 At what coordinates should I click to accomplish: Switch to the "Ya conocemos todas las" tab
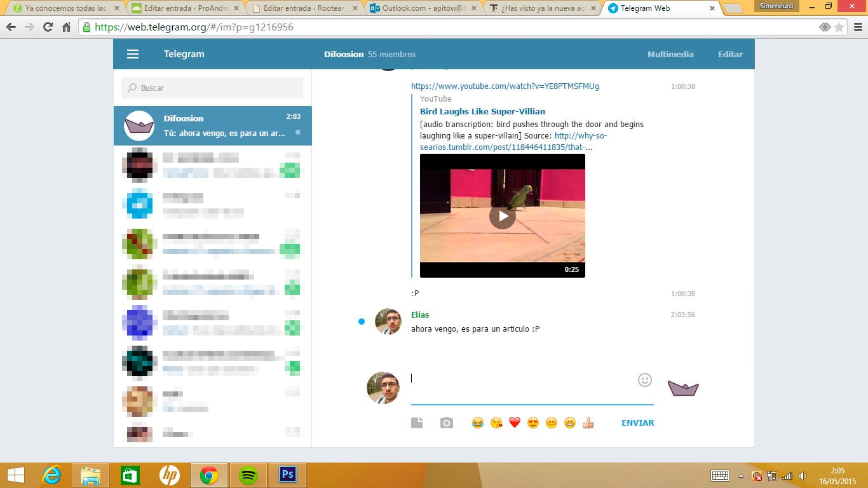pos(65,8)
